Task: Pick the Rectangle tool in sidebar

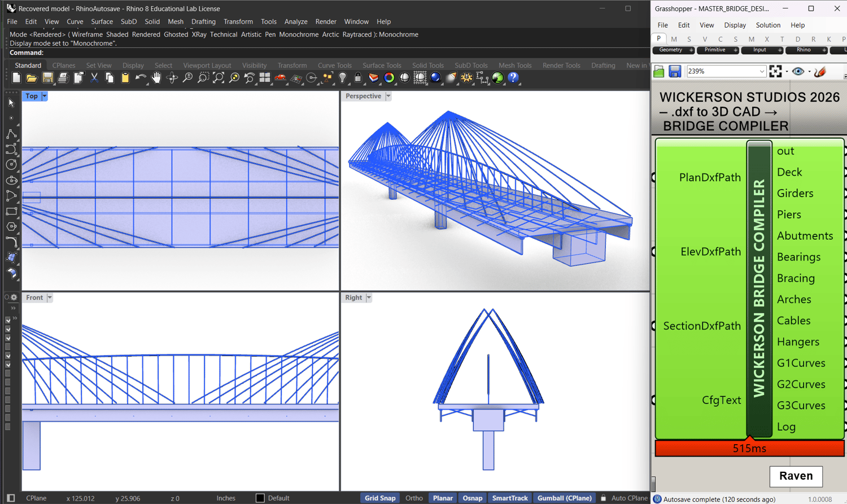Action: point(11,211)
